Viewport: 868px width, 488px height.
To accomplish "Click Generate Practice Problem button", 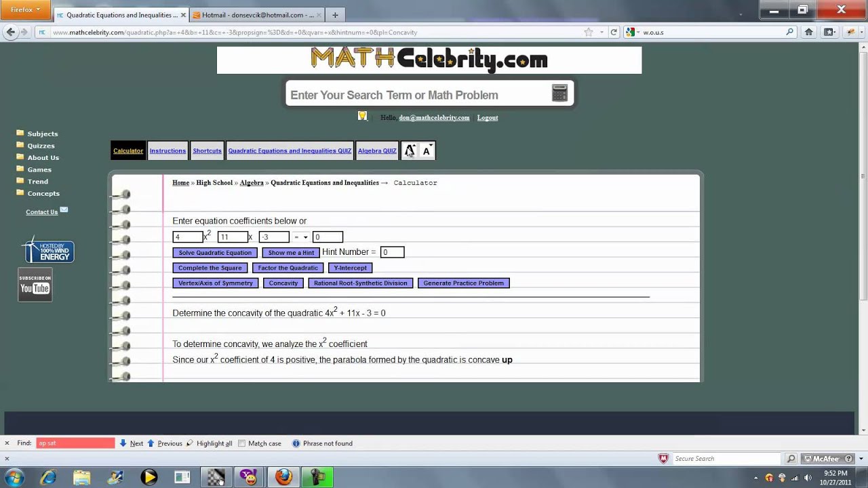I will point(463,283).
